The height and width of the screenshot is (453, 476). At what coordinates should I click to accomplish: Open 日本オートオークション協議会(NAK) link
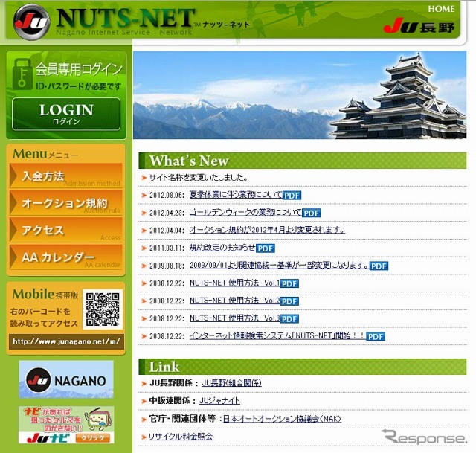pyautogui.click(x=283, y=419)
